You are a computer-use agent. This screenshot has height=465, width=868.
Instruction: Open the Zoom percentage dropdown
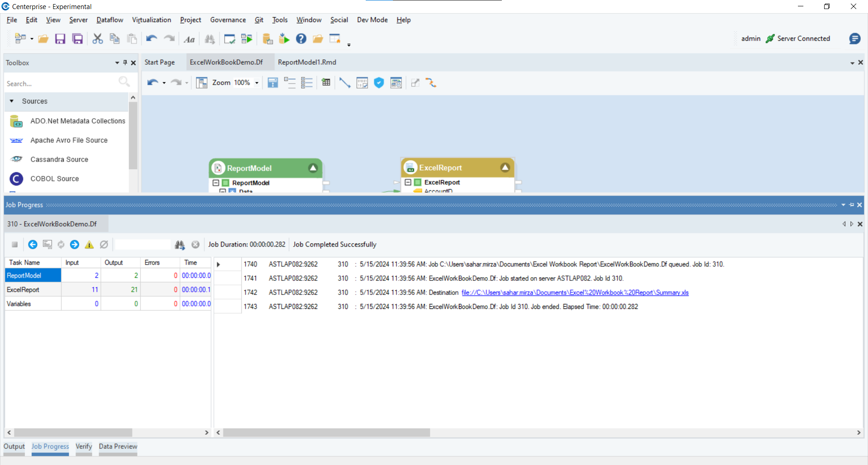point(257,83)
